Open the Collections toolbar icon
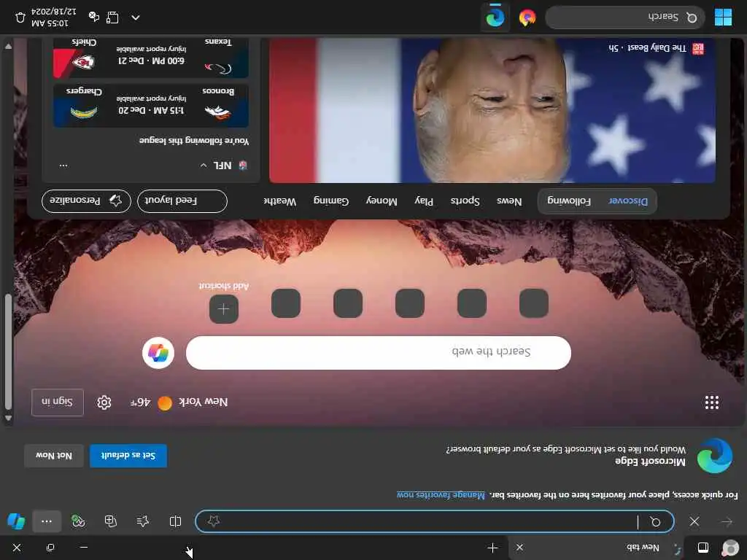The height and width of the screenshot is (560, 747). [111, 521]
